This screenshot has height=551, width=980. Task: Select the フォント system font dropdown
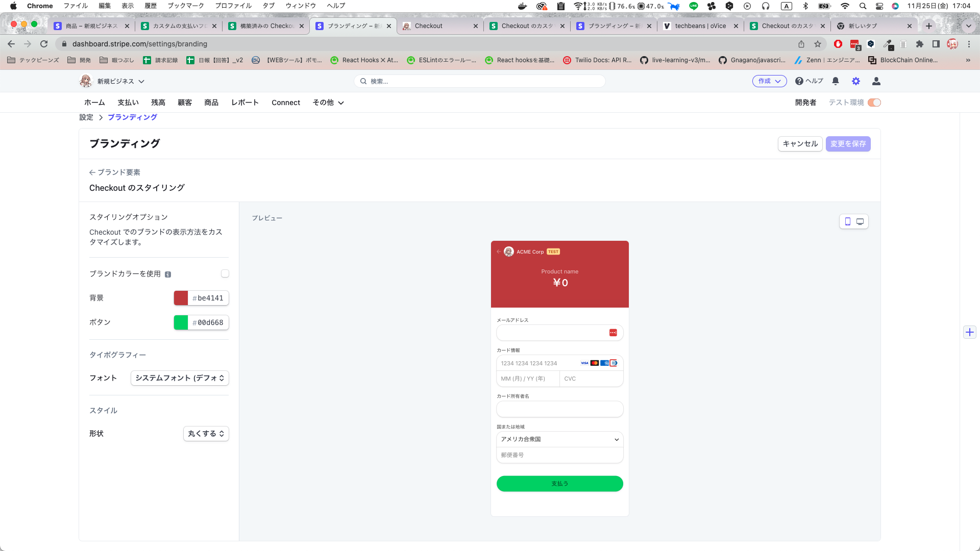[x=178, y=378]
